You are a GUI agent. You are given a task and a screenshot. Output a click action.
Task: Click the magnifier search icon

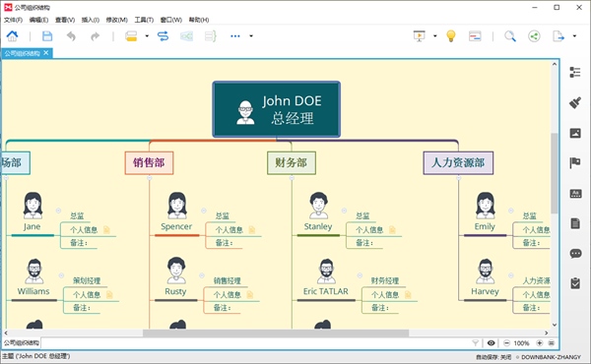pyautogui.click(x=510, y=36)
